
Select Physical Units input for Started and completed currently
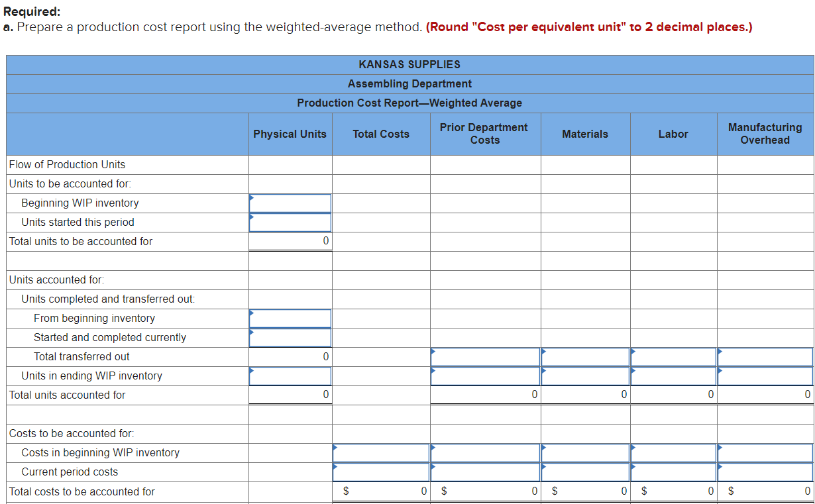pos(290,337)
